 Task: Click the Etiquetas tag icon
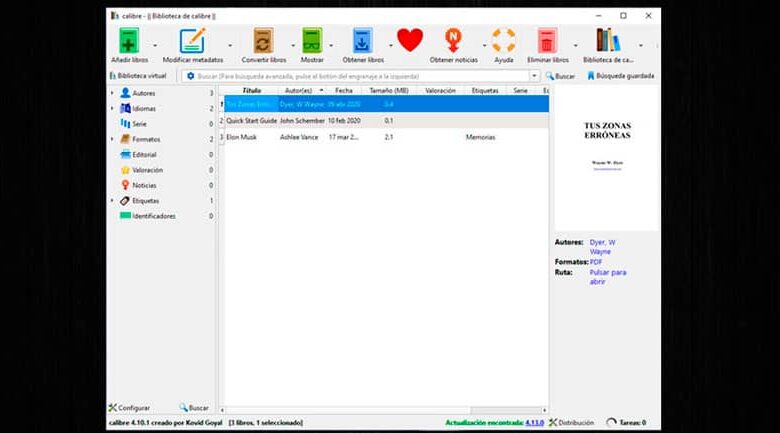125,201
